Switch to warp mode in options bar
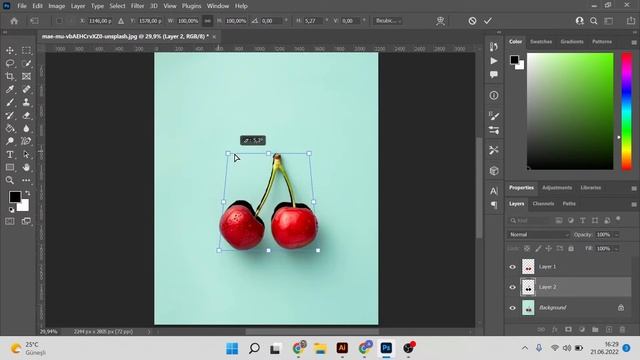Screen dimensions: 640x360 (440, 21)
